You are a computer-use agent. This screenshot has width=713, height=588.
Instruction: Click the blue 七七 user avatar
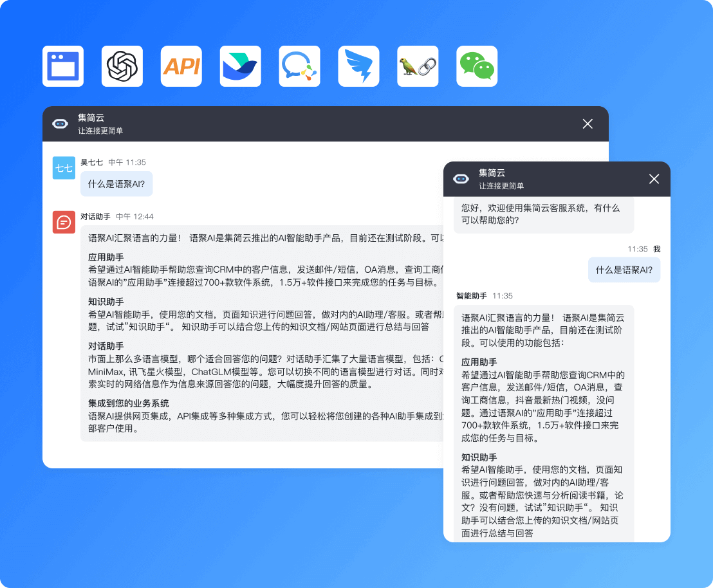click(x=64, y=168)
